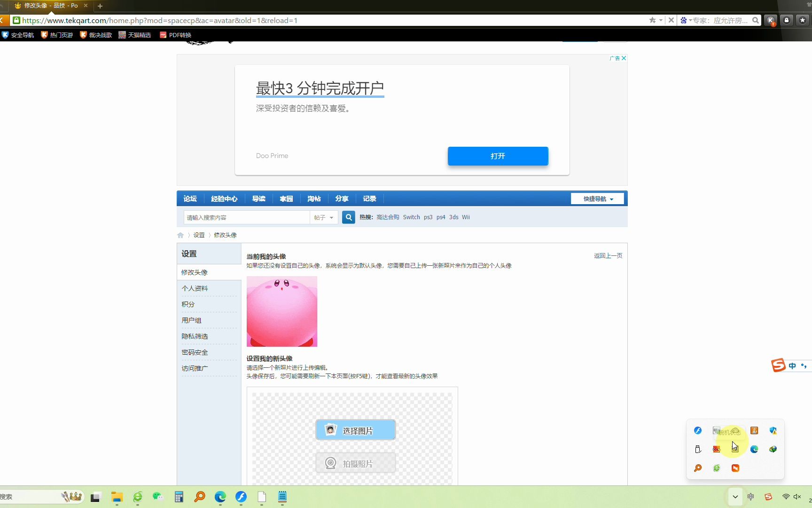Click the 高达合购 hot search link
This screenshot has height=508, width=812.
(388, 217)
